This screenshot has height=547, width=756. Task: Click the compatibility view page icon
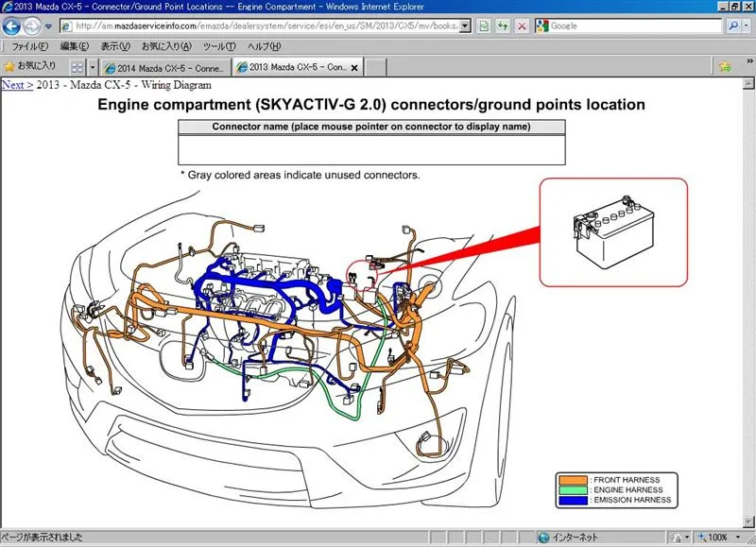[x=483, y=26]
